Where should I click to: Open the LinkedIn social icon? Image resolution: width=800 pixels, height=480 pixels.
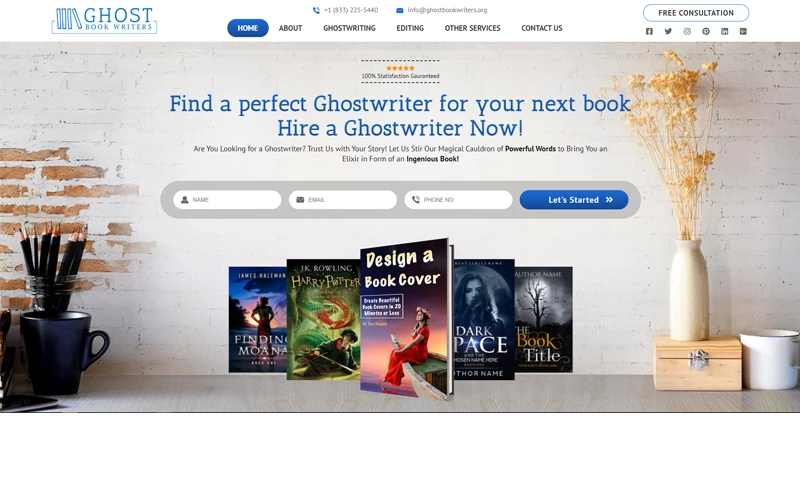(724, 31)
